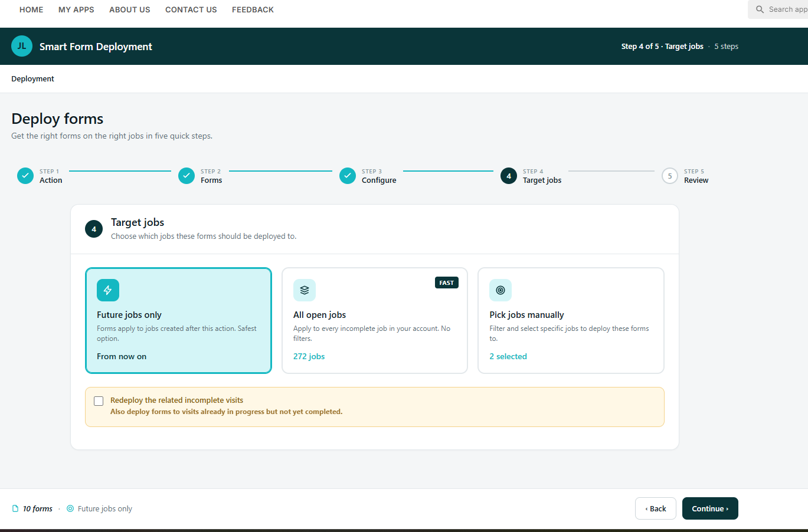The height and width of the screenshot is (532, 808).
Task: Click the Continue button
Action: coord(710,508)
